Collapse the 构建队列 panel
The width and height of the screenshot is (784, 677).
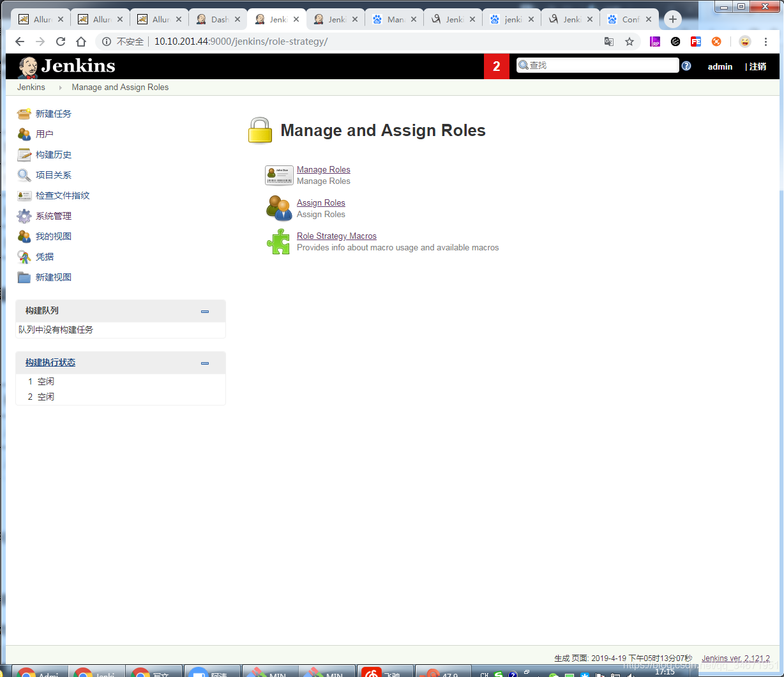coord(205,311)
